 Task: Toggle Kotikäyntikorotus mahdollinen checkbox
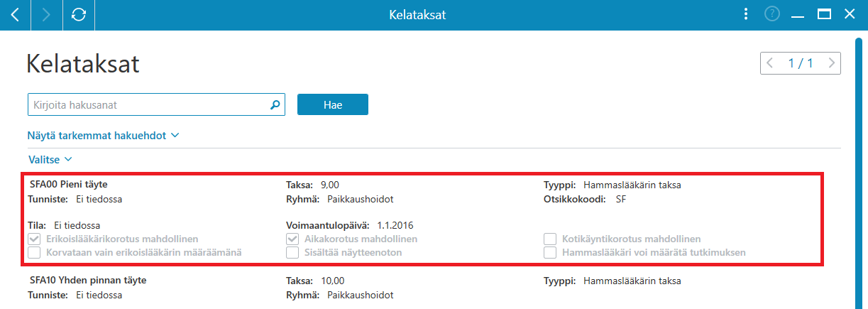click(550, 239)
